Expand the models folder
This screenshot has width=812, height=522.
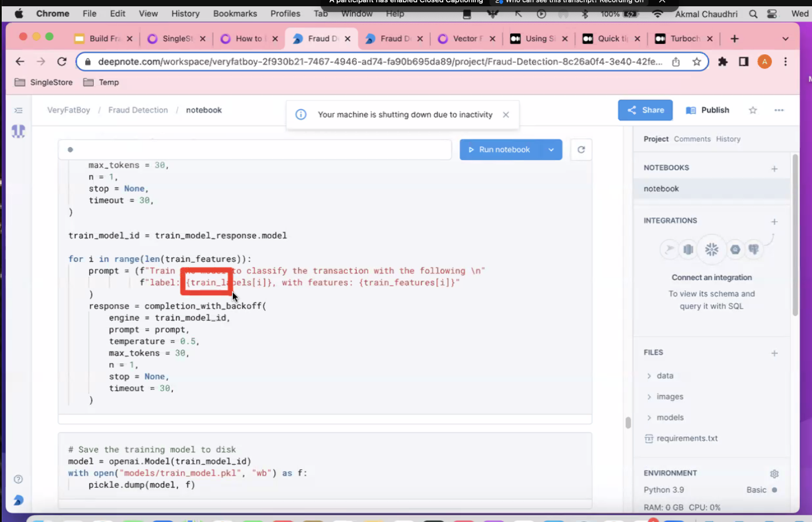(670, 417)
